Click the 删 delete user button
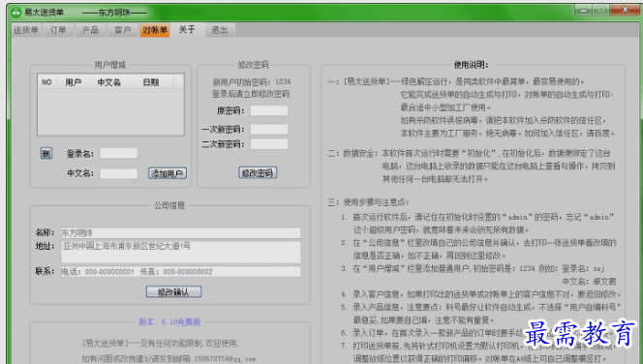 tap(46, 153)
